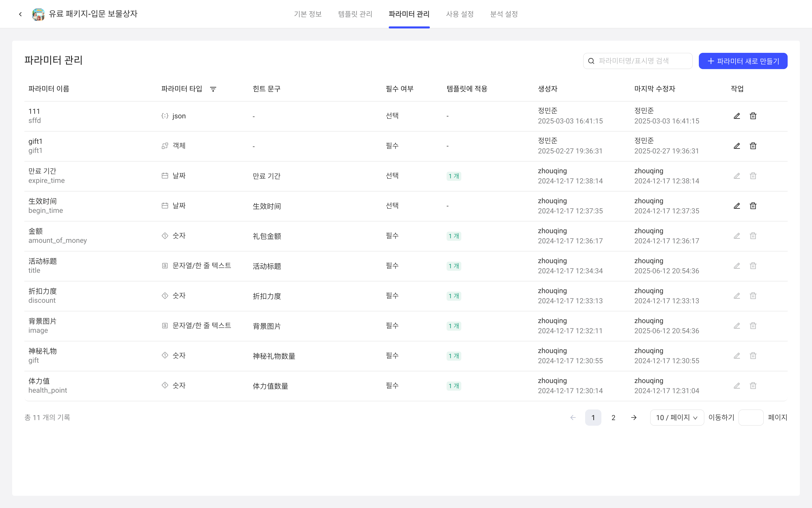Click the search magnifier icon
This screenshot has height=508, width=812.
591,61
